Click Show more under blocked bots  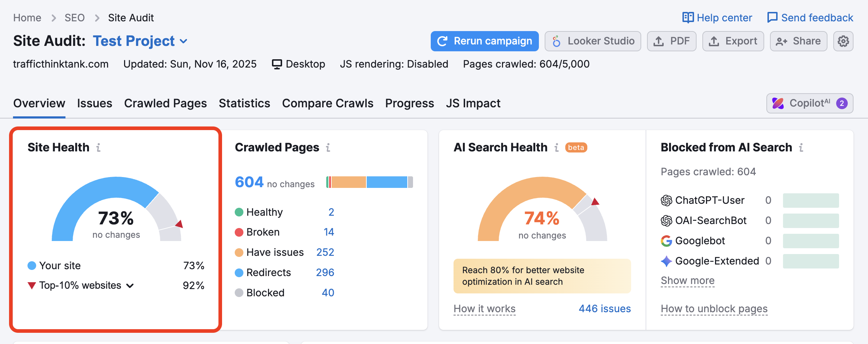pos(687,280)
